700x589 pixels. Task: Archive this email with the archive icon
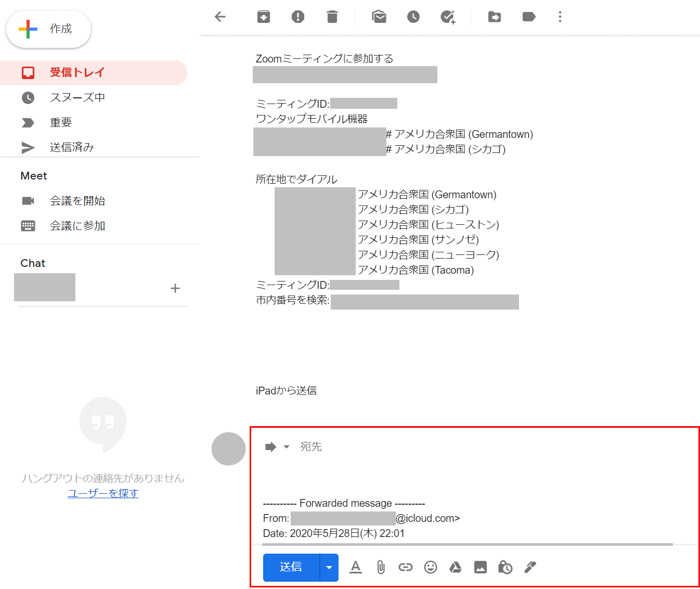[x=264, y=17]
